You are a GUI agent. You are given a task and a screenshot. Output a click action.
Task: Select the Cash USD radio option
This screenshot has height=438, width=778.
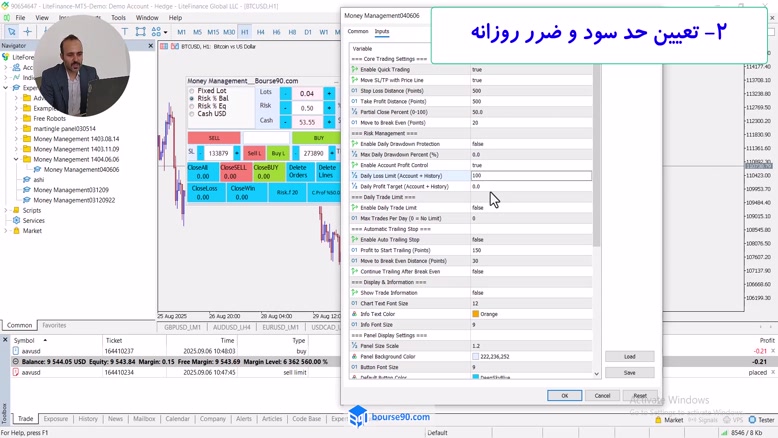[x=191, y=115]
